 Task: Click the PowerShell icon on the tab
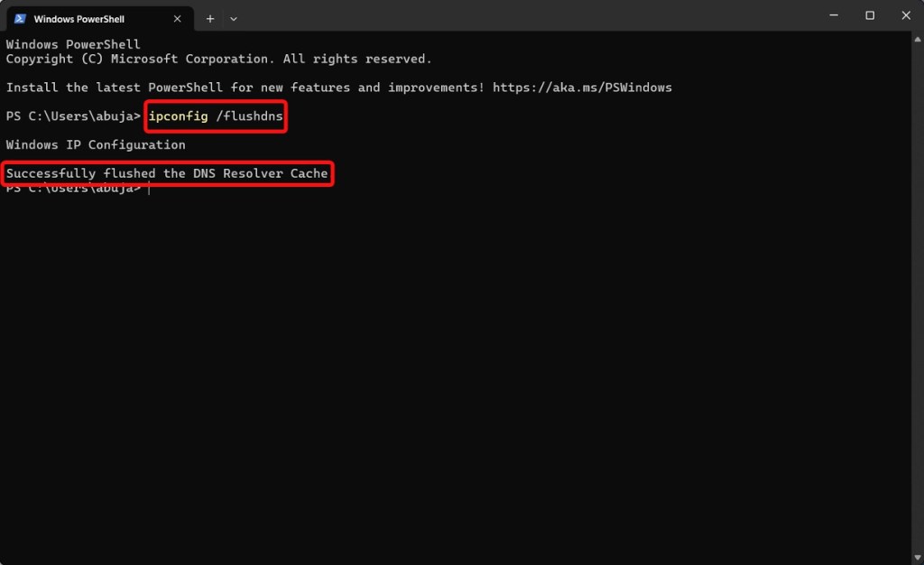point(20,19)
